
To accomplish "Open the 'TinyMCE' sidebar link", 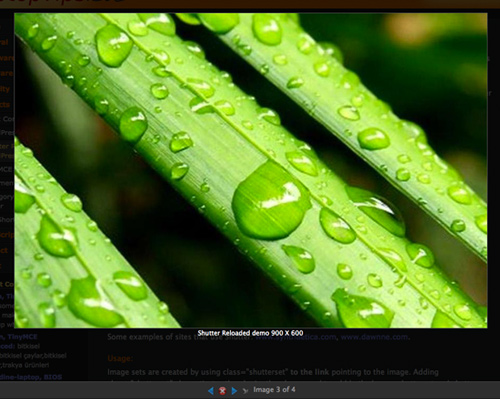I will pos(22,337).
